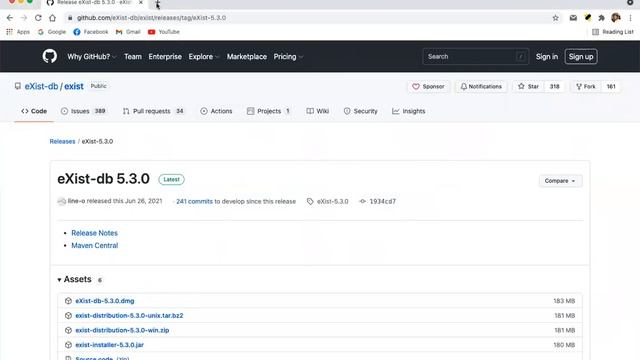Open the Enterprise nav link
The image size is (640, 360).
coord(165,57)
